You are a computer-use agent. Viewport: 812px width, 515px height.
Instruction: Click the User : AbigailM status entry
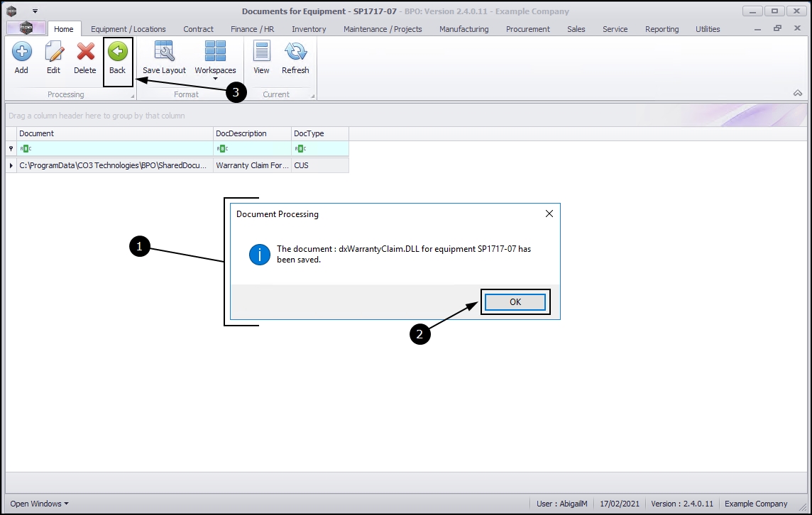click(x=562, y=504)
